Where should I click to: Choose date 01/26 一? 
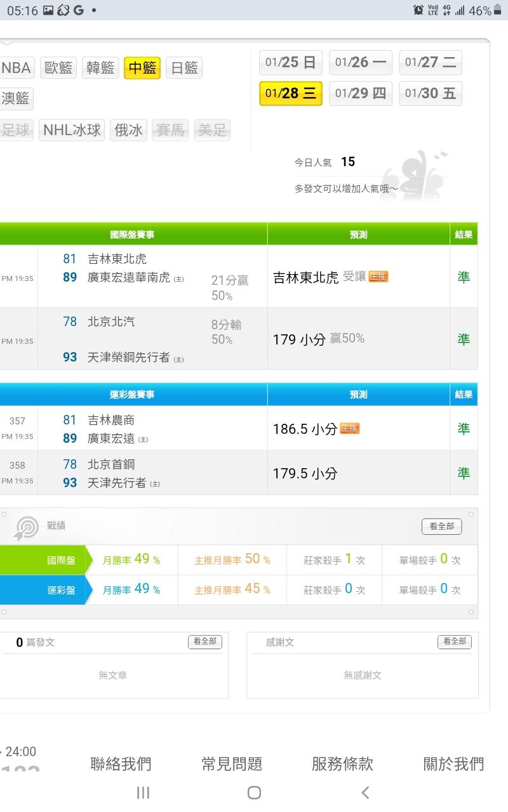pyautogui.click(x=361, y=62)
